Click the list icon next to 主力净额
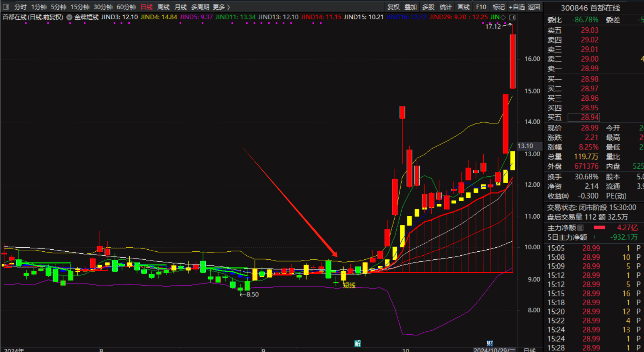 pos(580,228)
